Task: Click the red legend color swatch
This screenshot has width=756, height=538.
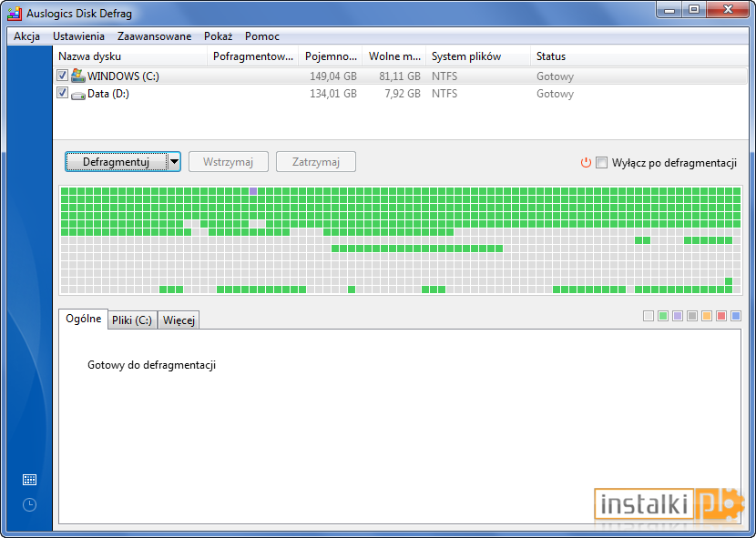Action: tap(721, 316)
